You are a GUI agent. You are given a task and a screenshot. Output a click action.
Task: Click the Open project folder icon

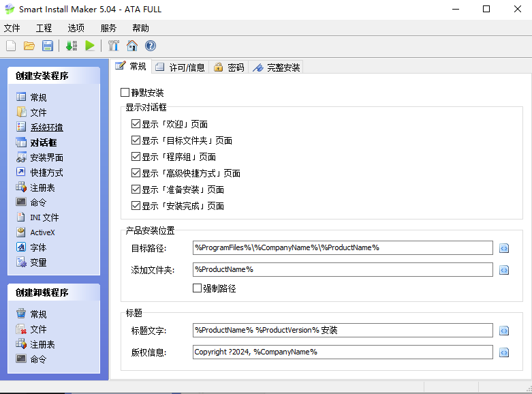click(29, 46)
